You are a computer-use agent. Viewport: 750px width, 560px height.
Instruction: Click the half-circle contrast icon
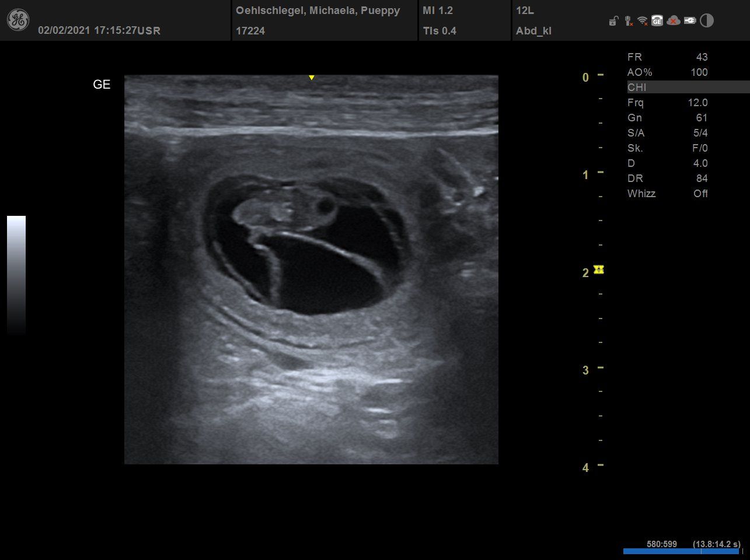click(707, 21)
